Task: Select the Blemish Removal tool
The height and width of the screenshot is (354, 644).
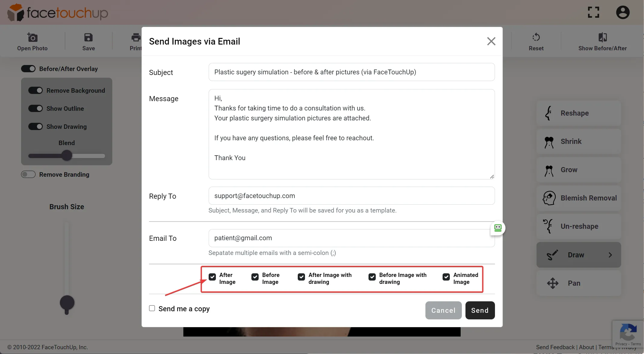Action: [x=578, y=198]
